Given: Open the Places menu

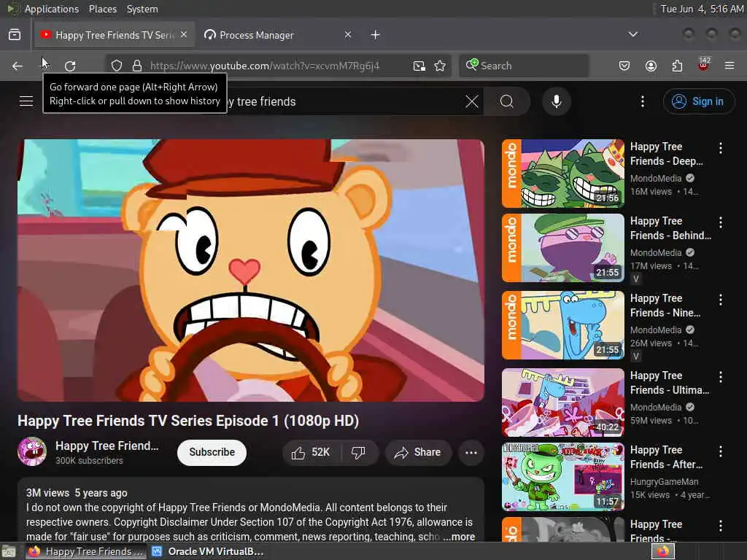Looking at the screenshot, I should [102, 9].
